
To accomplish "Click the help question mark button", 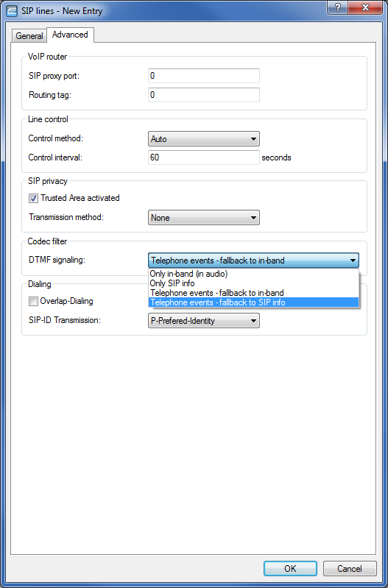I will click(x=338, y=7).
